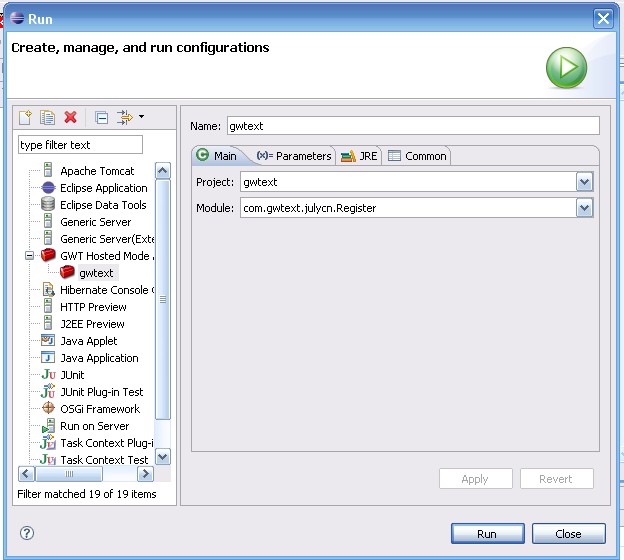Select the JUnit icon

tap(48, 375)
